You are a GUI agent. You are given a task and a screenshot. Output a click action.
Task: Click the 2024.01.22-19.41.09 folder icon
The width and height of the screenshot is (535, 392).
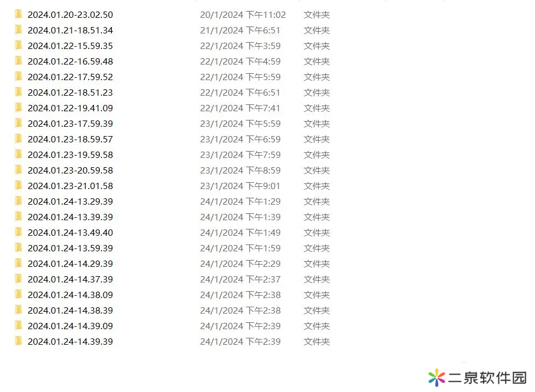point(18,107)
